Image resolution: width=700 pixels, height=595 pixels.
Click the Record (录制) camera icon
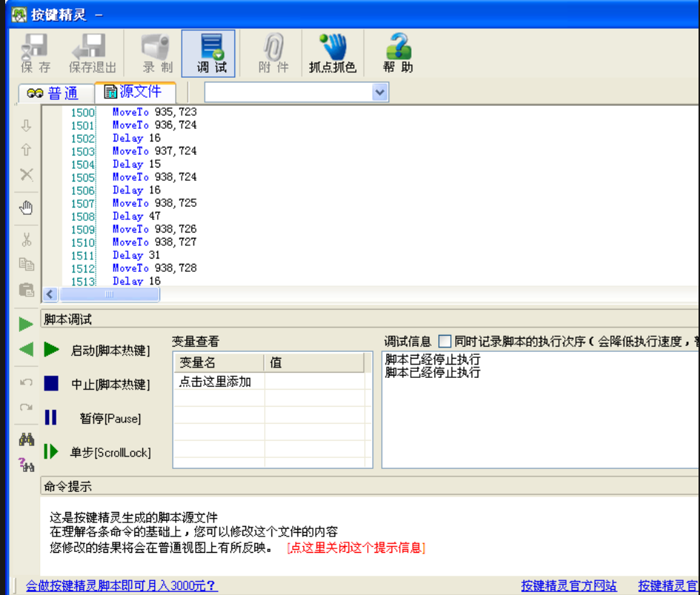coord(157,53)
